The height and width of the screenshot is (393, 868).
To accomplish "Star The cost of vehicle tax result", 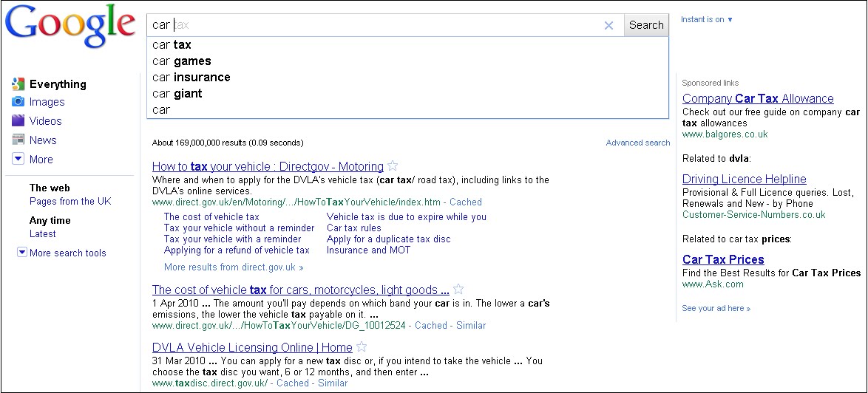I will pyautogui.click(x=458, y=289).
